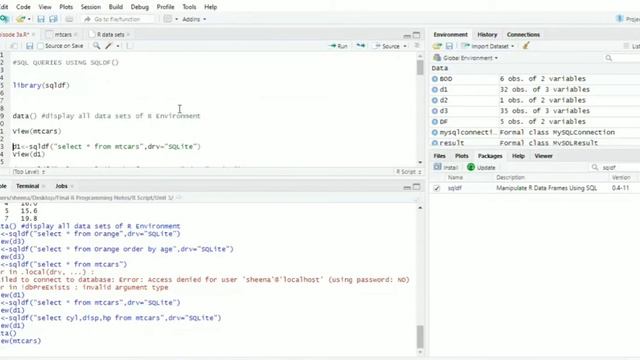The image size is (640, 360).
Task: Click the Go to file/function field
Action: coord(118,19)
